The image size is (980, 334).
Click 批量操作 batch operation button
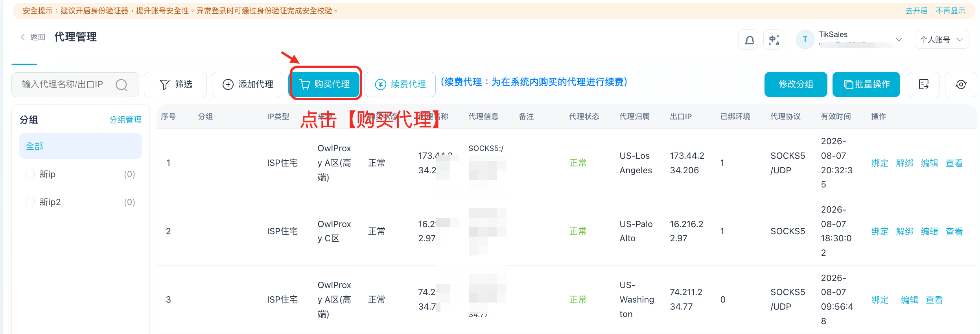[x=866, y=84]
